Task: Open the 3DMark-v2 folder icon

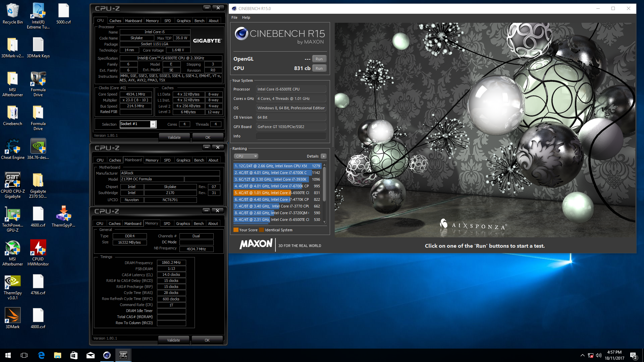Action: [12, 48]
